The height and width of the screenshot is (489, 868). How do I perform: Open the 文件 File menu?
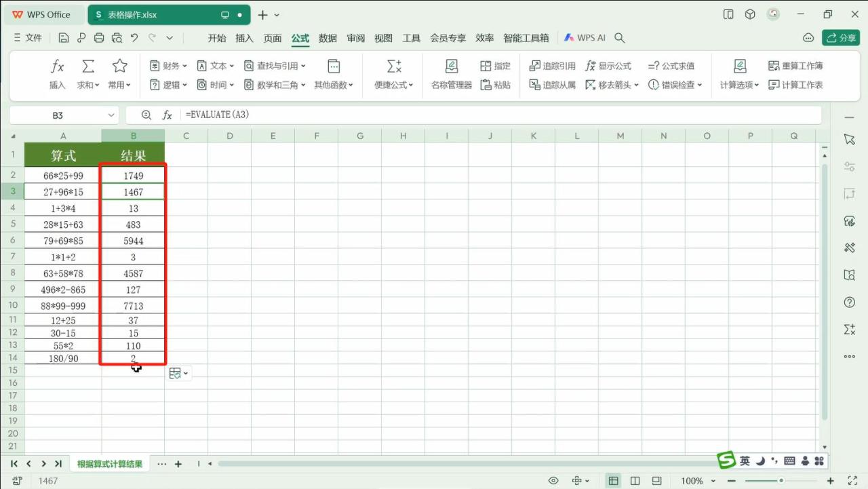point(28,38)
